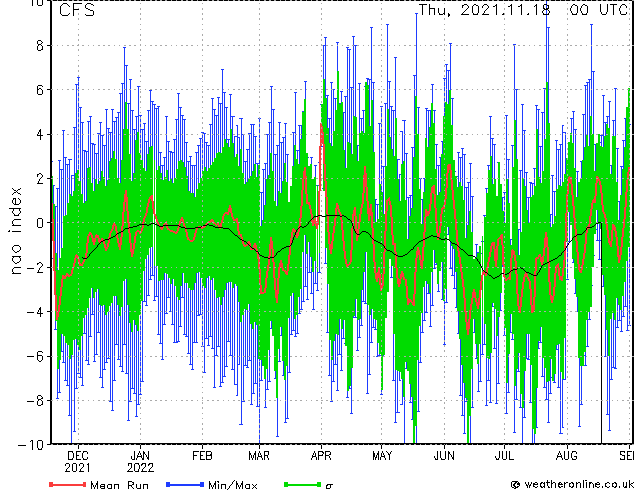634x490 pixels.
Task: Click the y-axis value 6
Action: [40, 90]
